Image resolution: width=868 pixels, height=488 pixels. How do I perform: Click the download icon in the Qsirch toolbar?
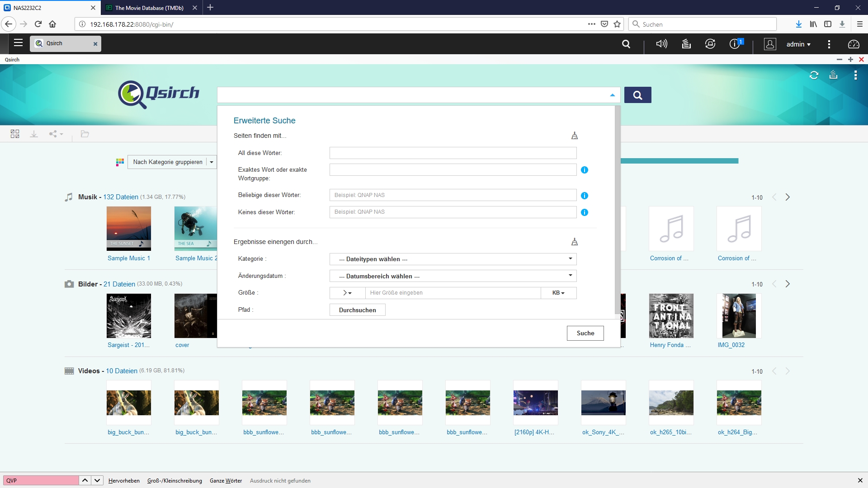[34, 134]
